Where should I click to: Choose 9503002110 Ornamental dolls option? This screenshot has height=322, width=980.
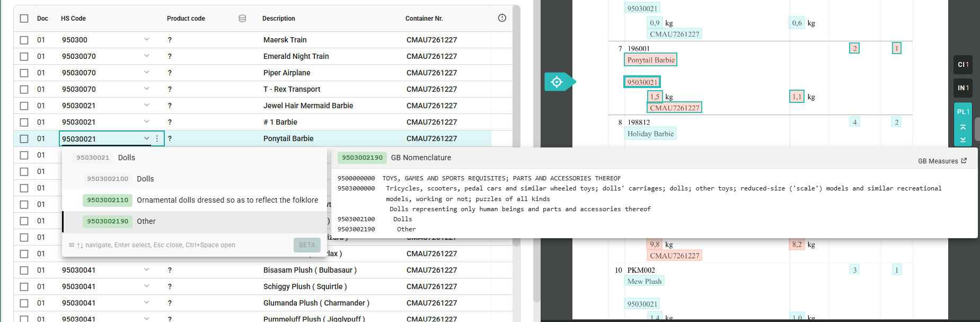tap(200, 200)
